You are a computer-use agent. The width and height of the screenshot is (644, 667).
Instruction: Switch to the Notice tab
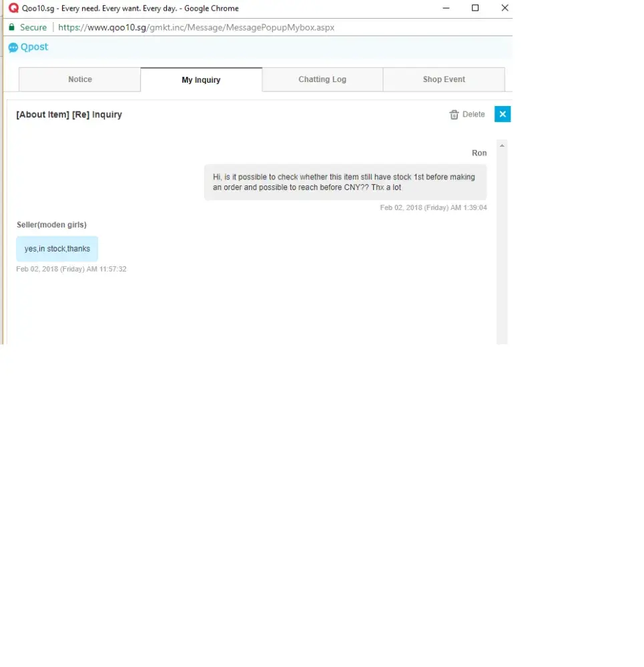(x=80, y=79)
